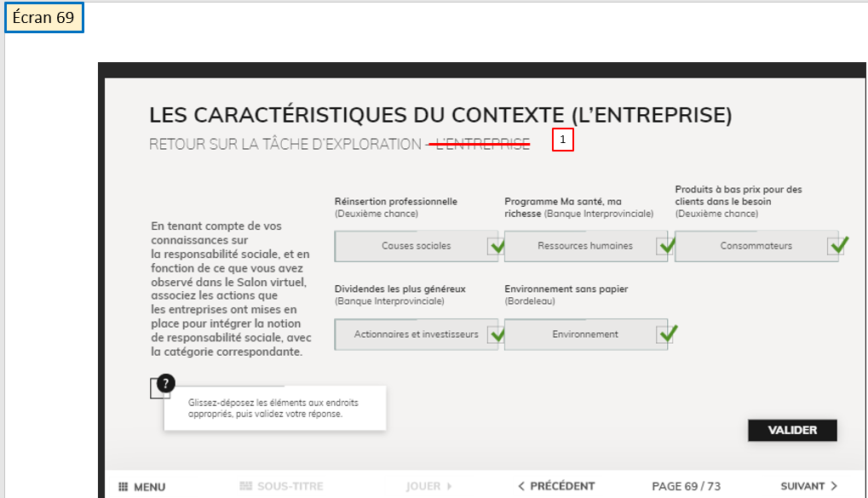Click the SOUS-TITRE subtitle icon
The height and width of the screenshot is (498, 868).
(x=246, y=486)
